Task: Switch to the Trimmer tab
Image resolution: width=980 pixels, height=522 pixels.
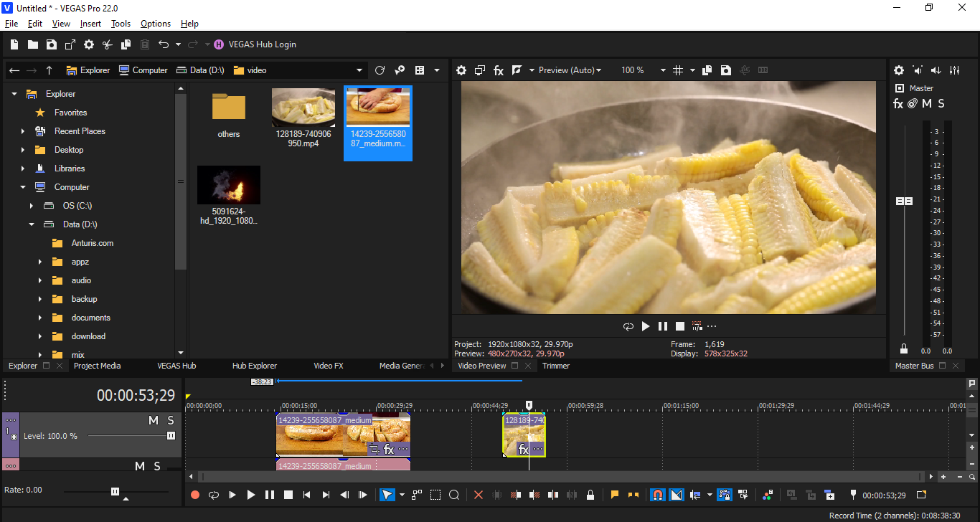Action: 556,366
